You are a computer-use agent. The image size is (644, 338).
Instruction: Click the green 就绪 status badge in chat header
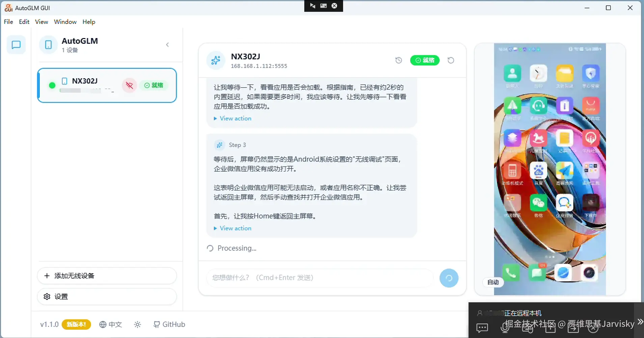pyautogui.click(x=425, y=60)
